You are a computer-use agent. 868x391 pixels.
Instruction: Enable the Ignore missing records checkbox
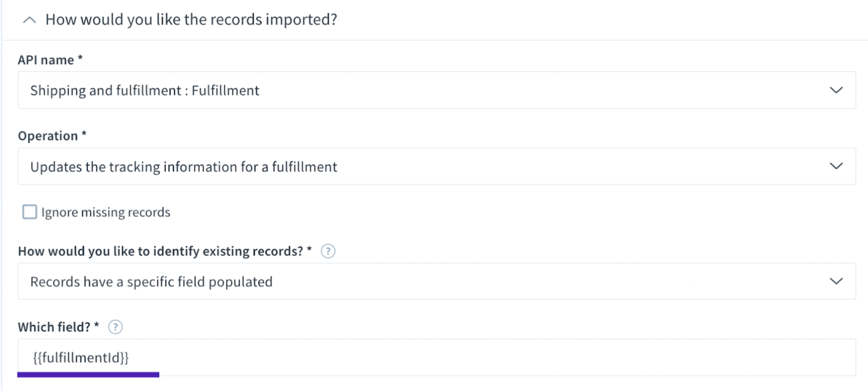click(30, 212)
